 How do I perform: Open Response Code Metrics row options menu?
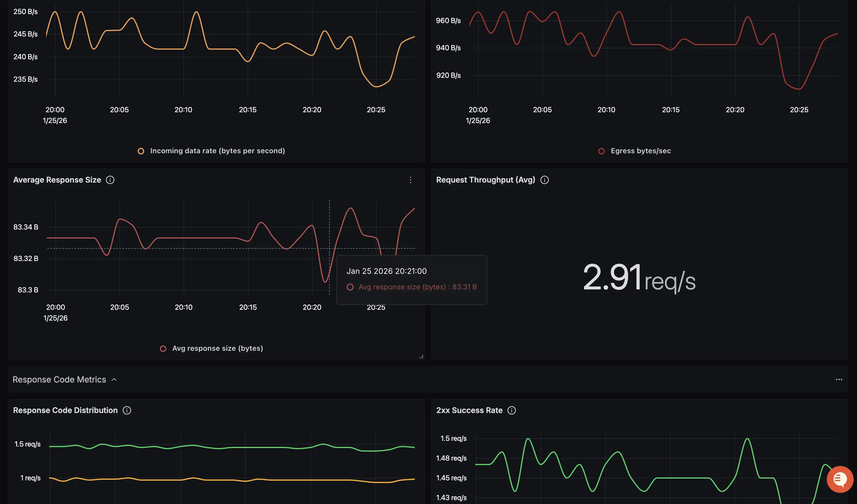(x=839, y=379)
